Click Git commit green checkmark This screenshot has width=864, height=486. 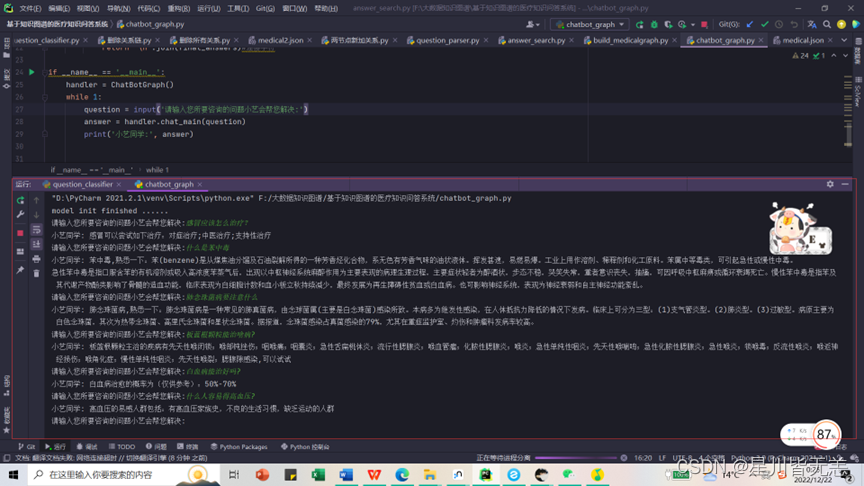[x=764, y=24]
